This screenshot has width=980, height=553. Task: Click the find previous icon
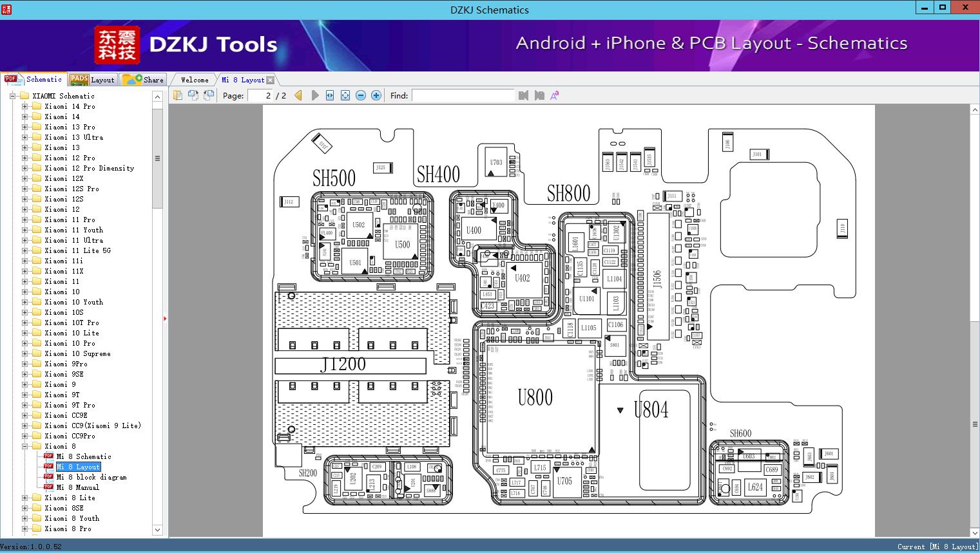(x=523, y=95)
